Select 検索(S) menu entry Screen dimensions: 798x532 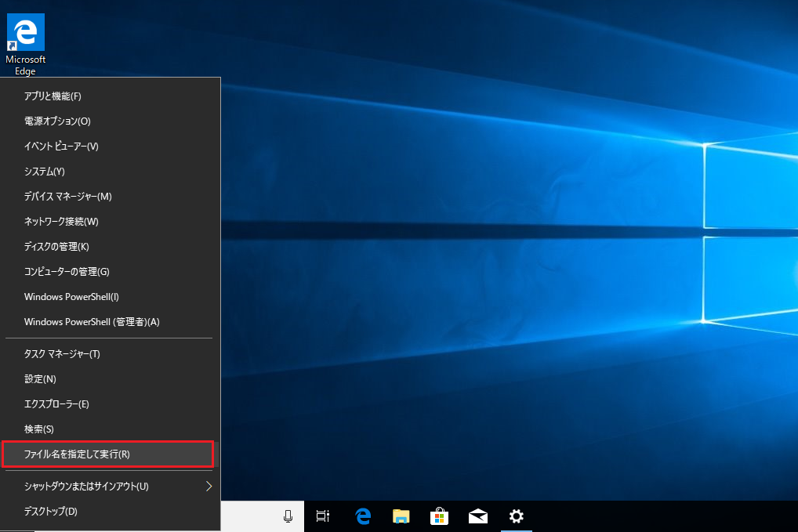[x=111, y=429]
